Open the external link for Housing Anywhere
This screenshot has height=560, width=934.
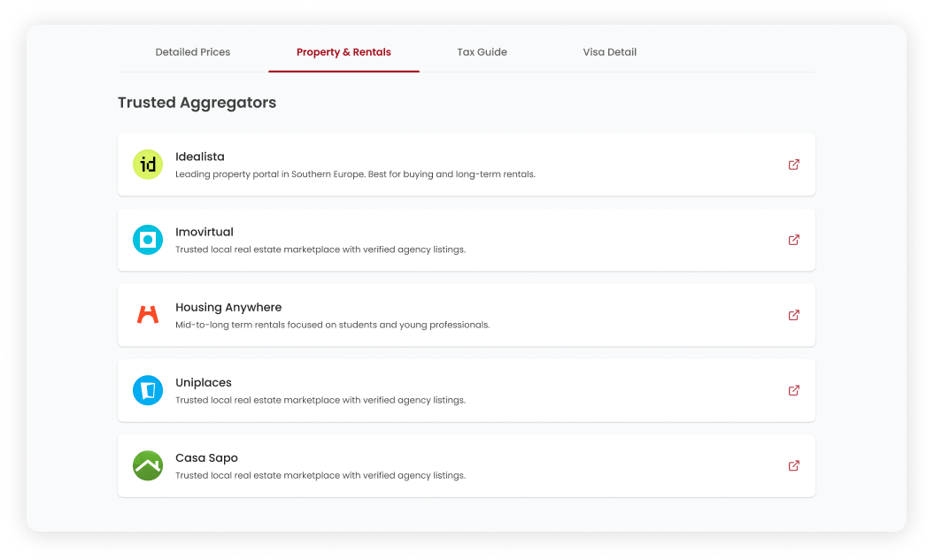click(x=794, y=314)
